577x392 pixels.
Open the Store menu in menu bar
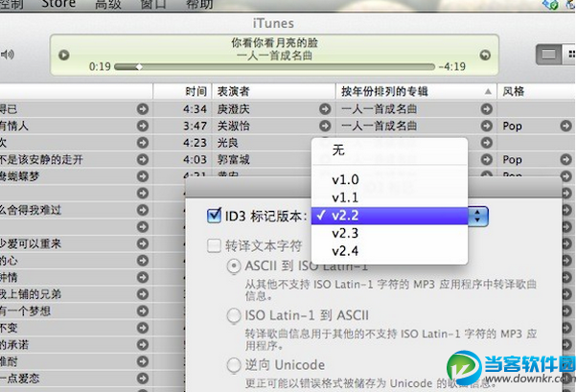point(58,4)
